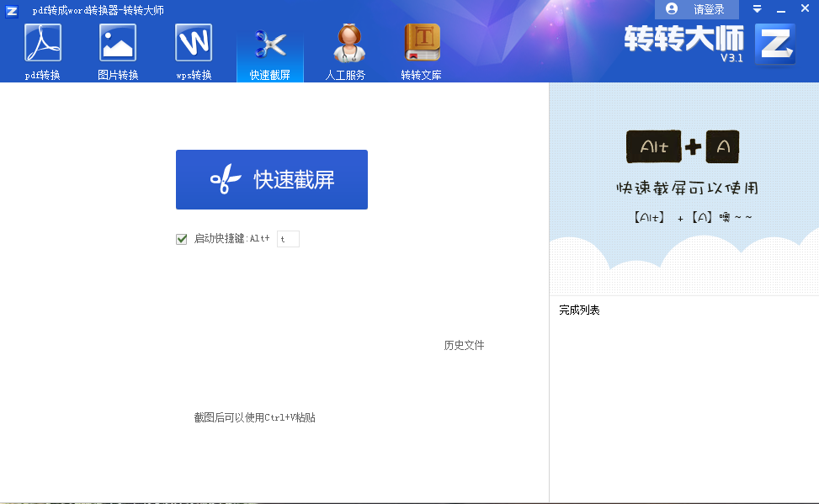This screenshot has height=504, width=819.
Task: Select the wps转换 converter icon
Action: 193,49
